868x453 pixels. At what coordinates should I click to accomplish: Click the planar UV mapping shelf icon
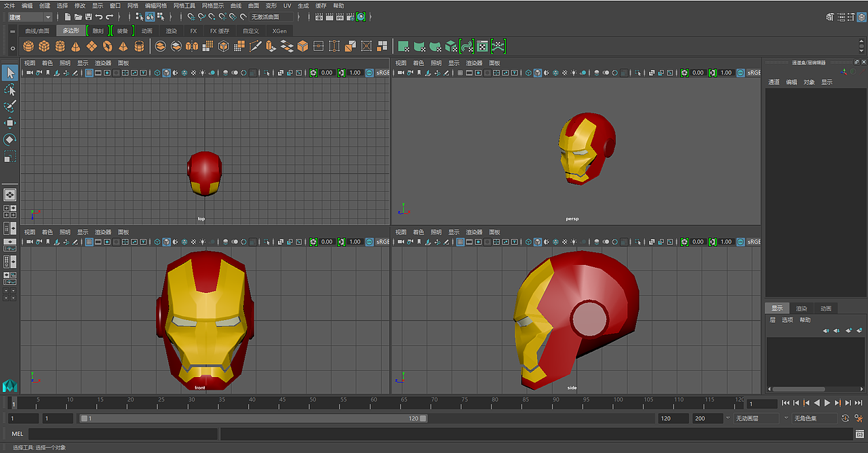[x=403, y=46]
